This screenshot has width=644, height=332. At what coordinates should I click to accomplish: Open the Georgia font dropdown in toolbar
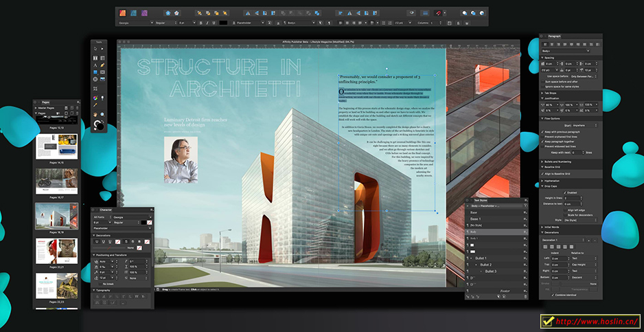(135, 23)
